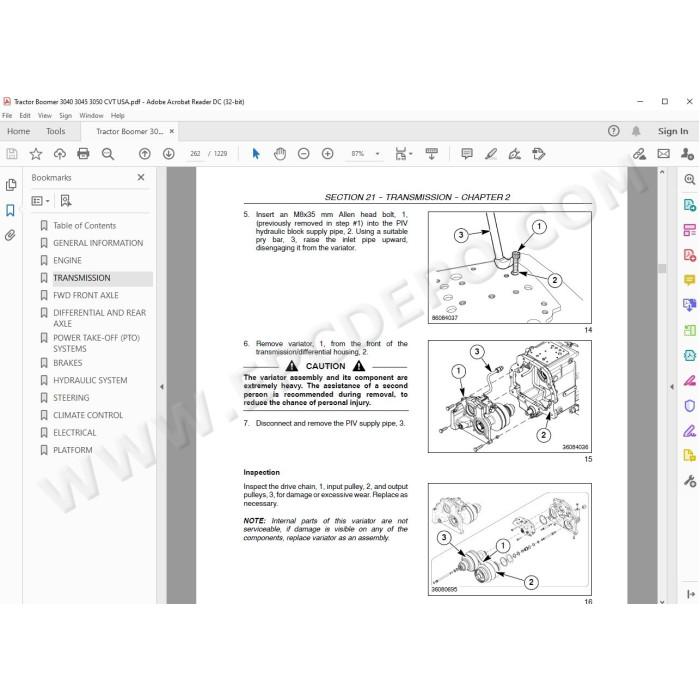700x700 pixels.
Task: Go to FWD FRONT AXLE bookmark
Action: (x=86, y=295)
